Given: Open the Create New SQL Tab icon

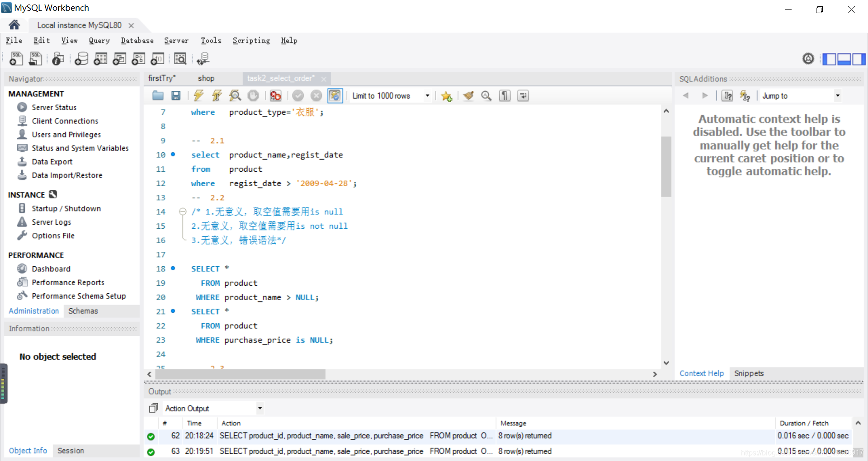Looking at the screenshot, I should point(16,58).
